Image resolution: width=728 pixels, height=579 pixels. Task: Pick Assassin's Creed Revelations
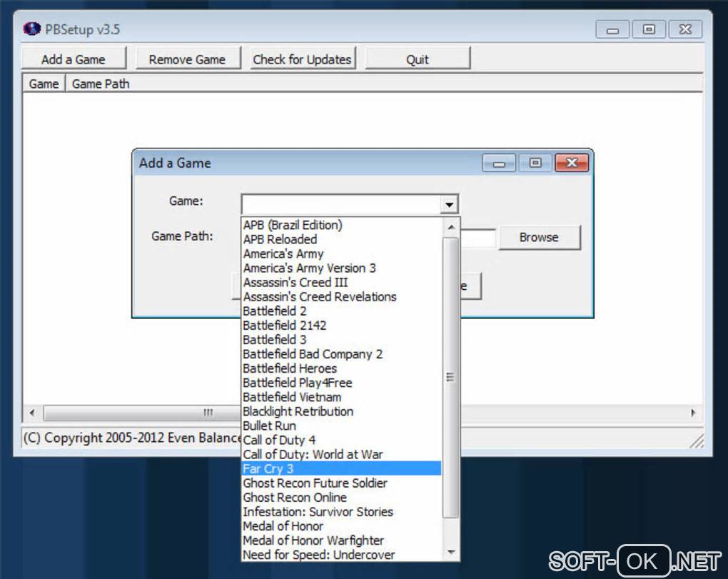pos(341,297)
